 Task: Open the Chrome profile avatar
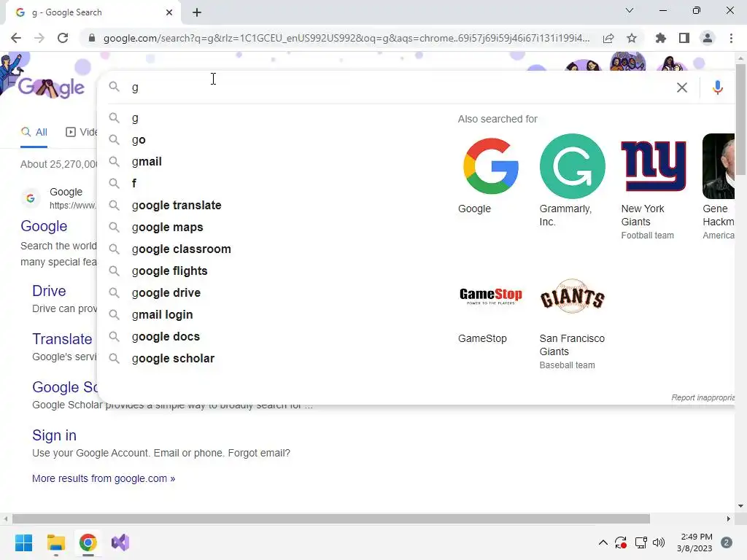[x=708, y=38]
